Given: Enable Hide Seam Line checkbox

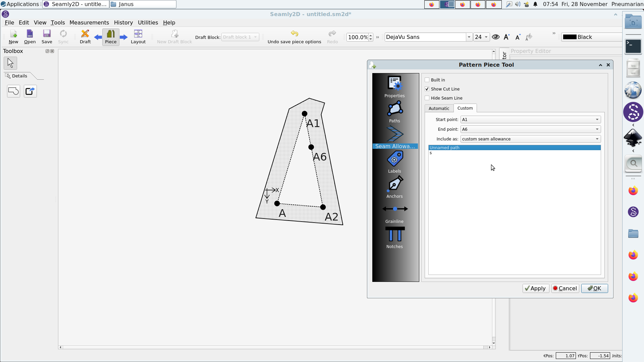Looking at the screenshot, I should tap(427, 98).
